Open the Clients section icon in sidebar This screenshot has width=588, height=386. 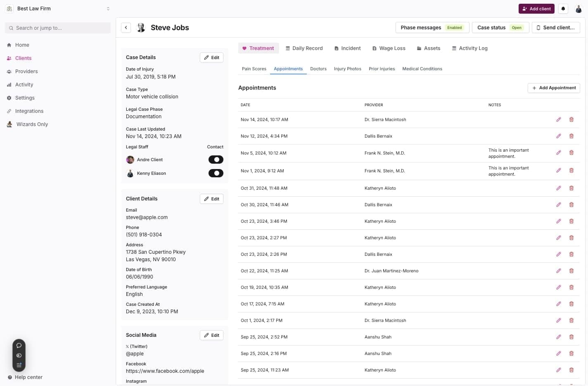point(9,58)
